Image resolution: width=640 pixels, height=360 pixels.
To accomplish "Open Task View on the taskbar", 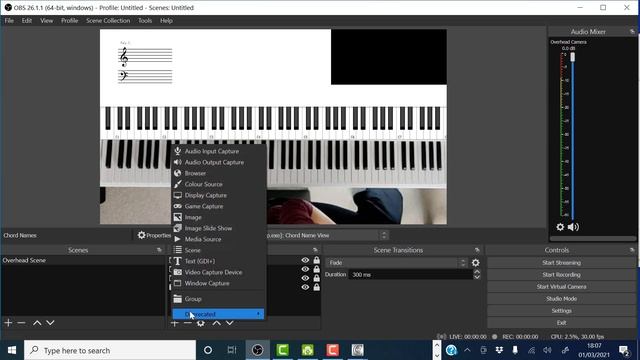I will 232,350.
